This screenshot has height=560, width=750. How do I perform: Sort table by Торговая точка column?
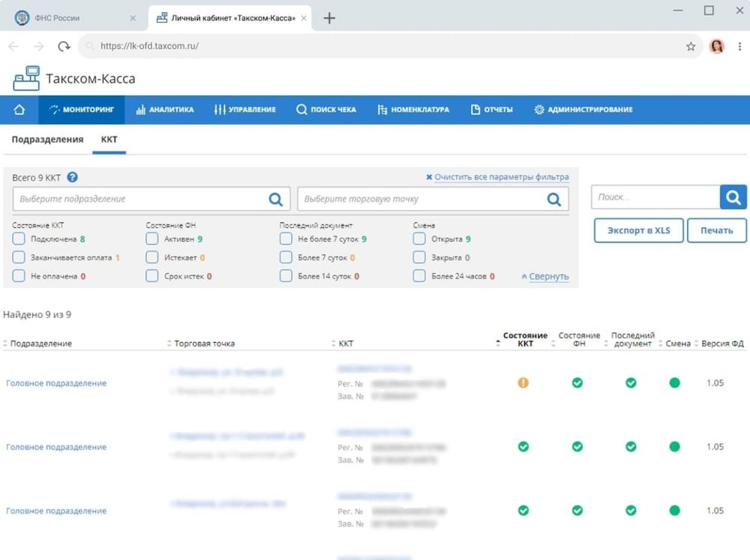tap(204, 343)
